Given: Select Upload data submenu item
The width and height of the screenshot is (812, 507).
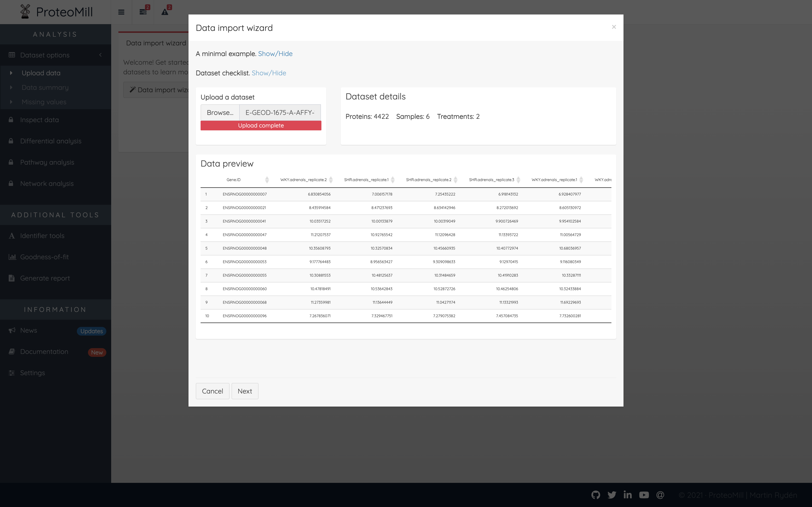Looking at the screenshot, I should (x=41, y=73).
